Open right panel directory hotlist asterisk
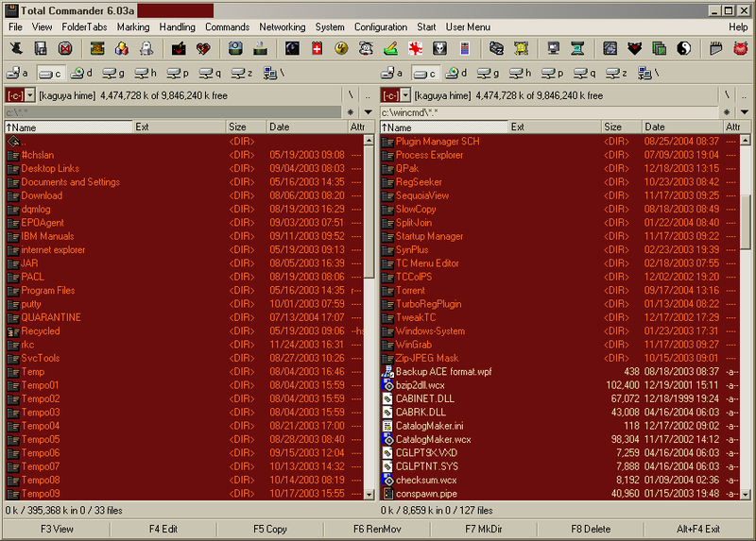The image size is (756, 541). pyautogui.click(x=726, y=112)
